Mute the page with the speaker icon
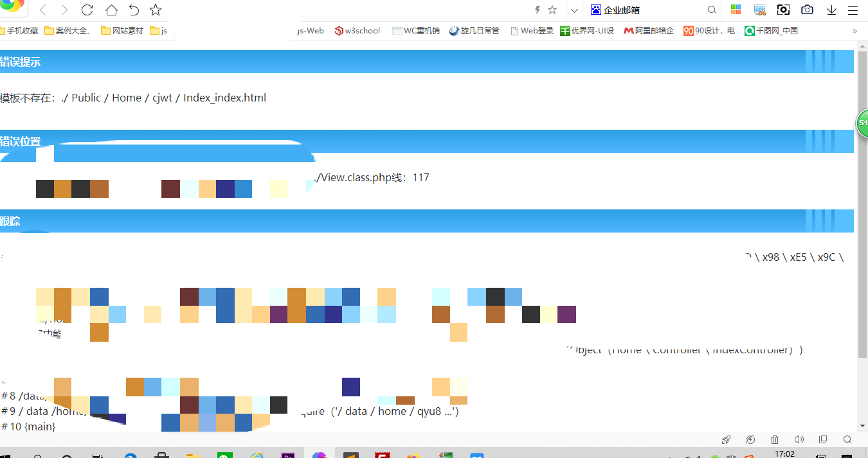868x458 pixels. (799, 439)
